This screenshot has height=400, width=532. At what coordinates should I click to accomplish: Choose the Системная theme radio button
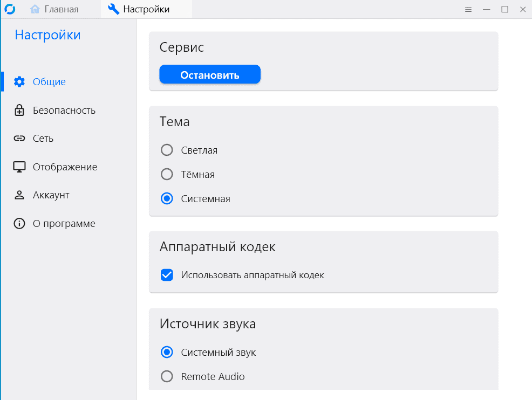[167, 198]
